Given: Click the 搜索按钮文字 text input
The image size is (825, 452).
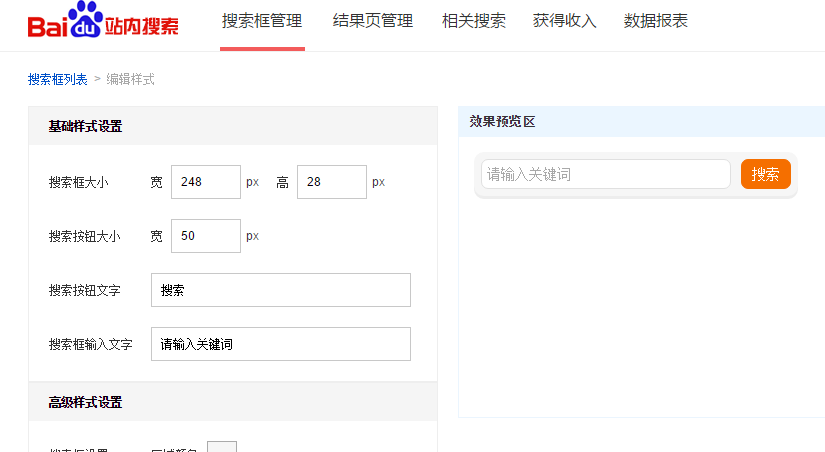Looking at the screenshot, I should pyautogui.click(x=280, y=290).
